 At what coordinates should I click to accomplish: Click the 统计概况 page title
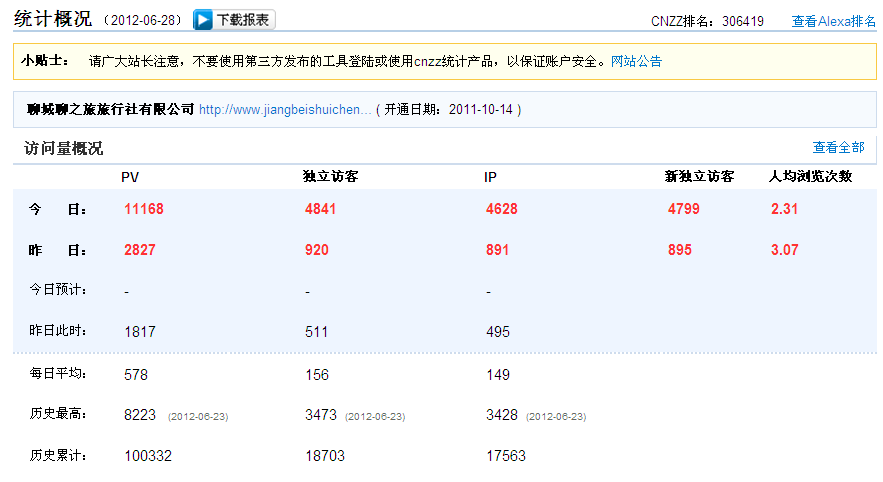click(52, 19)
